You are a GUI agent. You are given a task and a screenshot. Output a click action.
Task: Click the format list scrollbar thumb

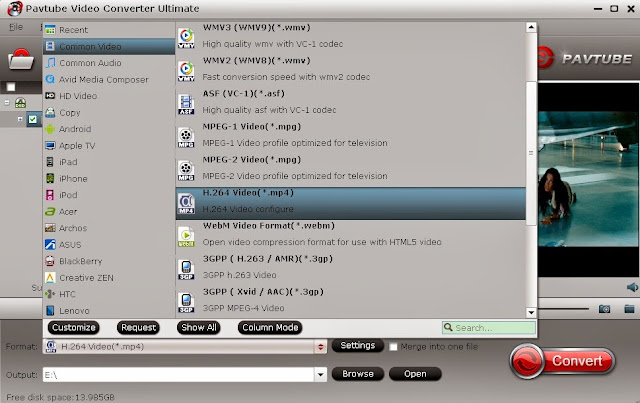(x=531, y=153)
